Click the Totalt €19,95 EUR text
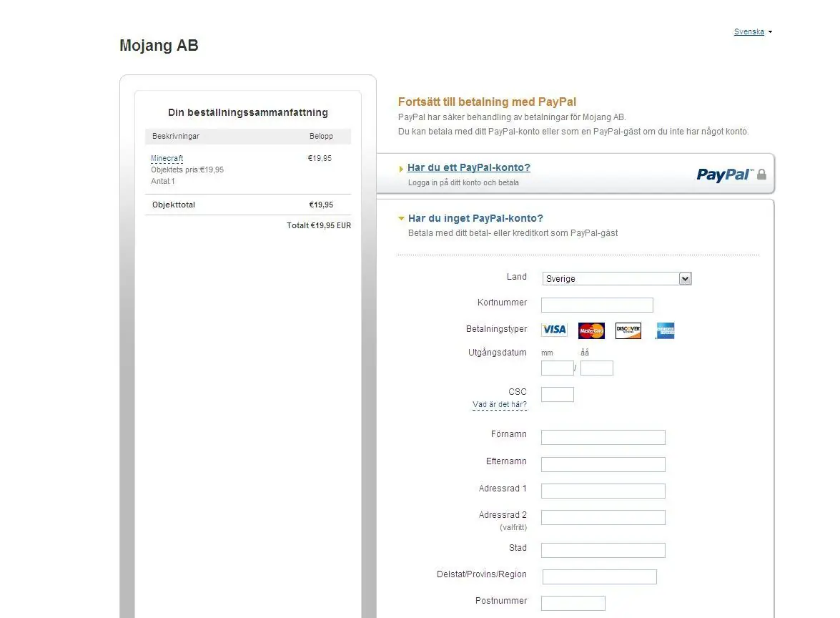 [x=319, y=225]
